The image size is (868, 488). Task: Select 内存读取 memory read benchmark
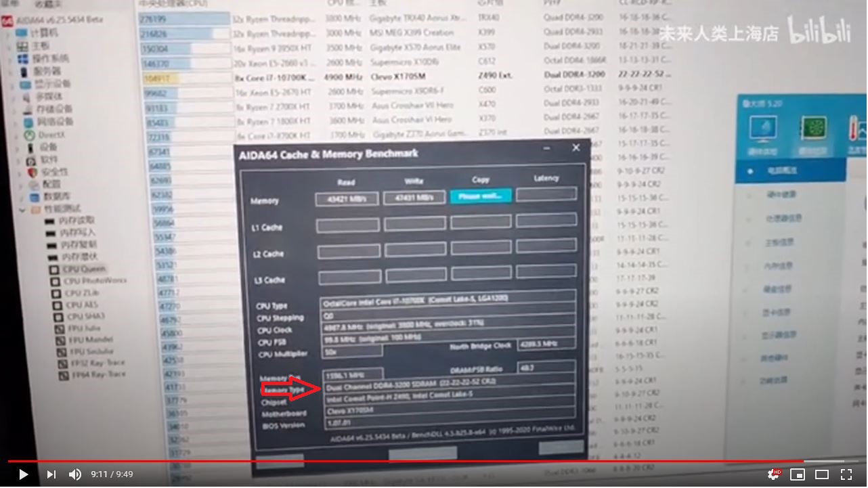[x=71, y=221]
